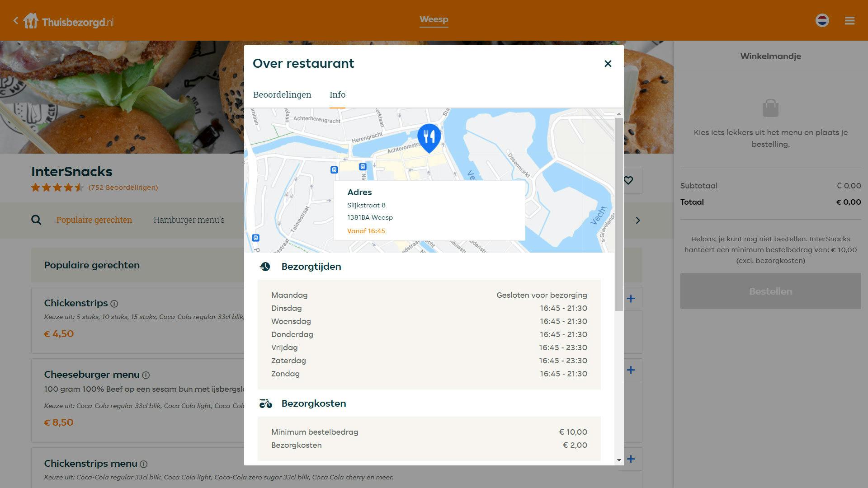Click the Dutch flag language icon

(822, 20)
